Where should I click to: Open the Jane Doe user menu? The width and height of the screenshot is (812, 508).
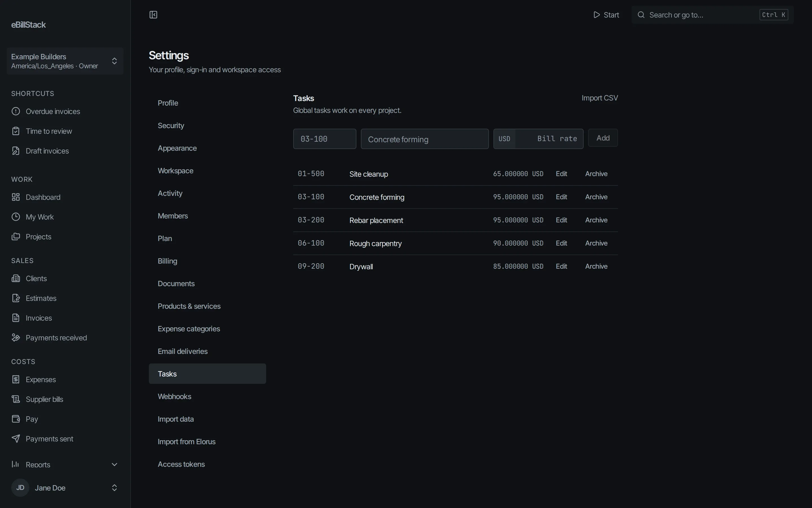pos(65,487)
